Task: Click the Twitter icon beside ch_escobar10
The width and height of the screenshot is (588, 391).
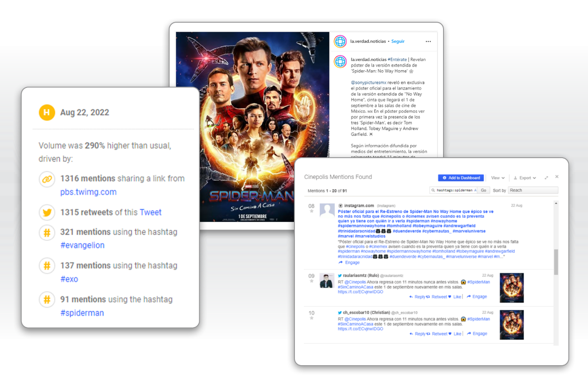Action: [x=340, y=313]
